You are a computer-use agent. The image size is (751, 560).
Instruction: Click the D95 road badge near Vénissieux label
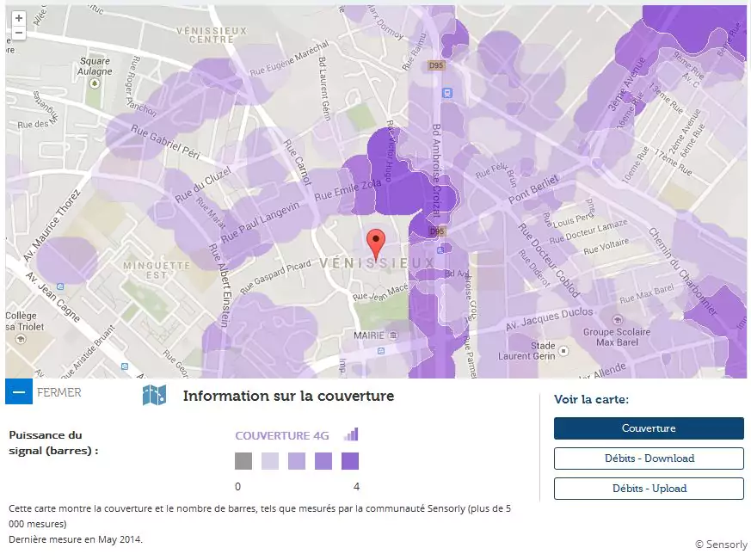tap(437, 232)
